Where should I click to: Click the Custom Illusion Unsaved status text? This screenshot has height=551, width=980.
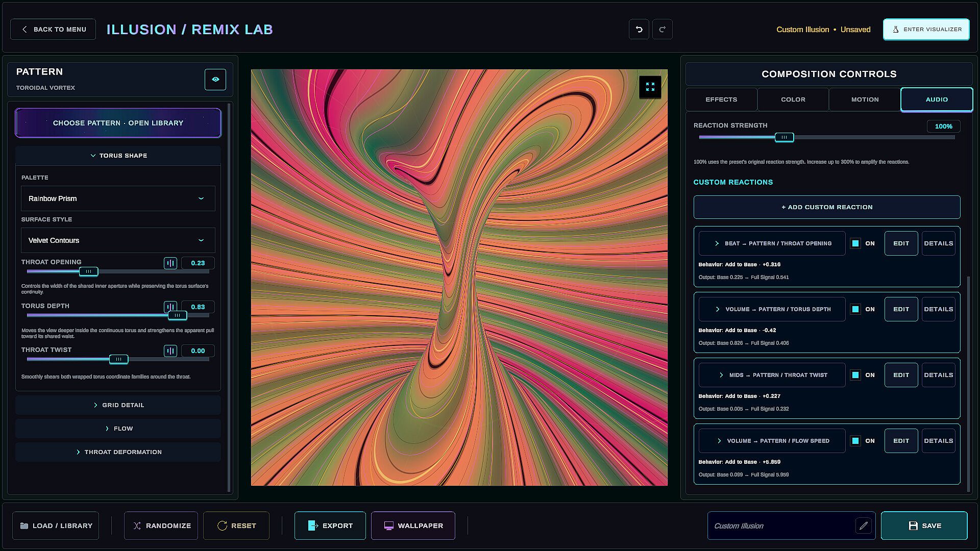pos(823,30)
